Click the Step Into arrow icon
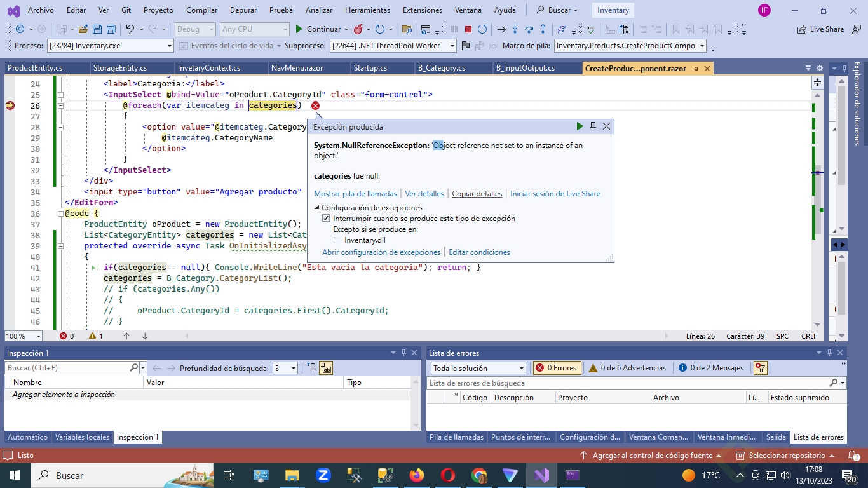The image size is (868, 488). pyautogui.click(x=515, y=29)
